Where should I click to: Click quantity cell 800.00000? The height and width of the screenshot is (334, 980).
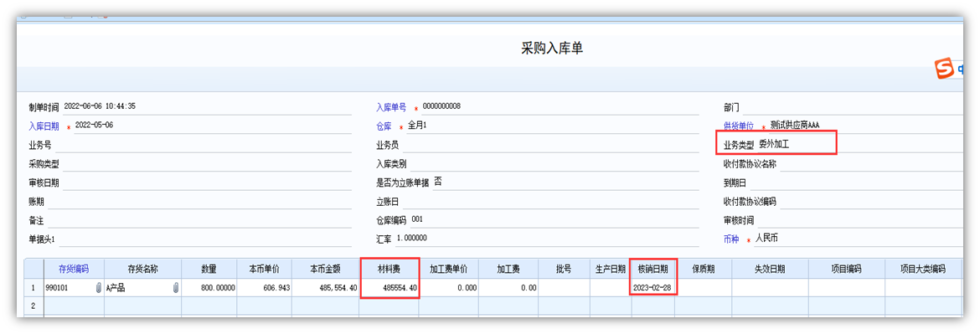coord(209,288)
